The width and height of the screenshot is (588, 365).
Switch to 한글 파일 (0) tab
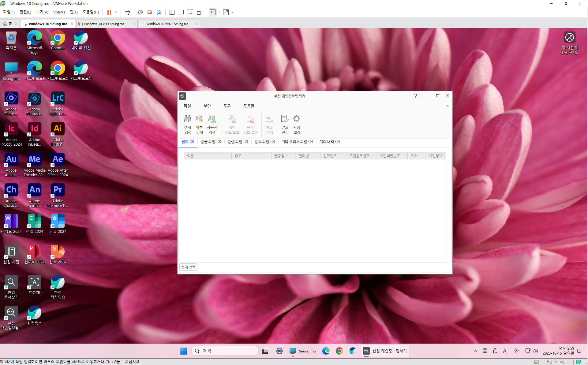pos(211,142)
